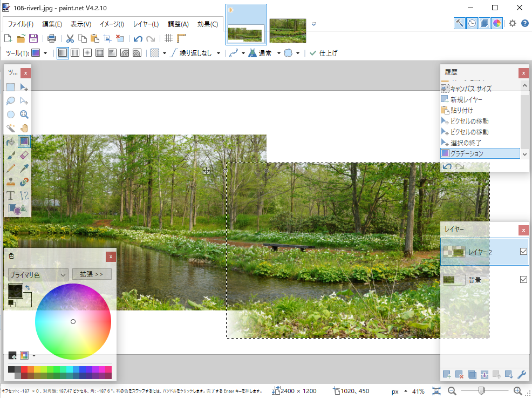Choose the linear gradient type
This screenshot has height=398, width=532.
(x=63, y=53)
